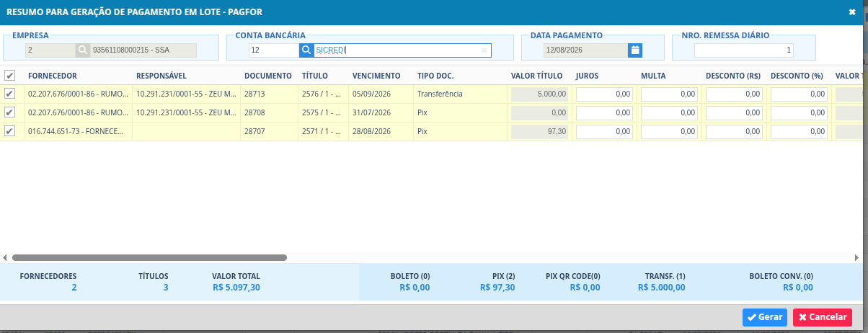Select the title cell 2575 / 1
Viewport: 868px width, 333px height.
coord(324,112)
